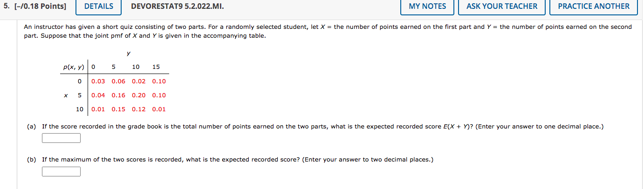Screen dimensions: 644x189
Task: Select the 0.06 value in the table
Action: tap(118, 81)
